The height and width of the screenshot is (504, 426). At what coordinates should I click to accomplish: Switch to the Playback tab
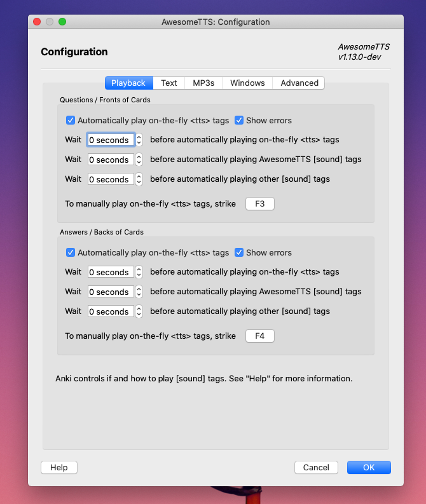point(128,83)
